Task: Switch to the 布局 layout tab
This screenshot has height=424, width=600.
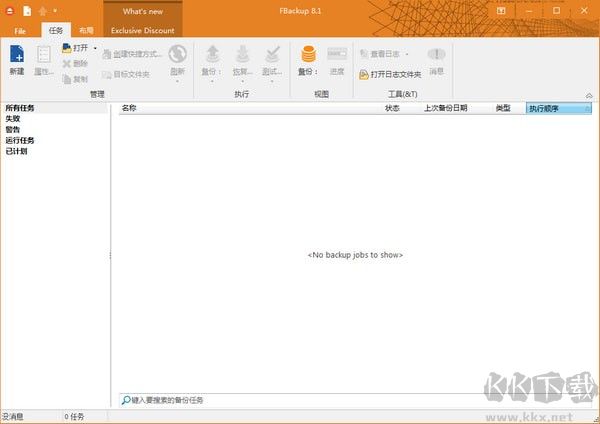Action: (x=86, y=30)
